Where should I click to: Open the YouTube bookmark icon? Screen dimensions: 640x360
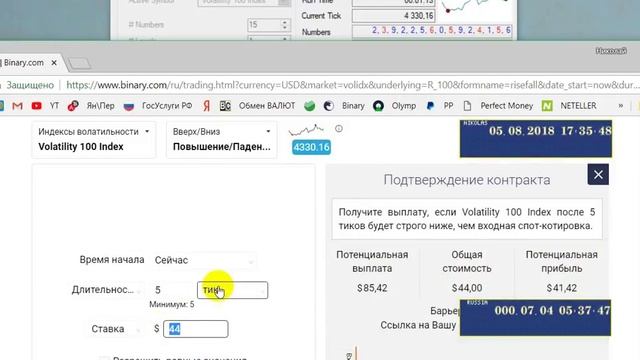pos(36,106)
